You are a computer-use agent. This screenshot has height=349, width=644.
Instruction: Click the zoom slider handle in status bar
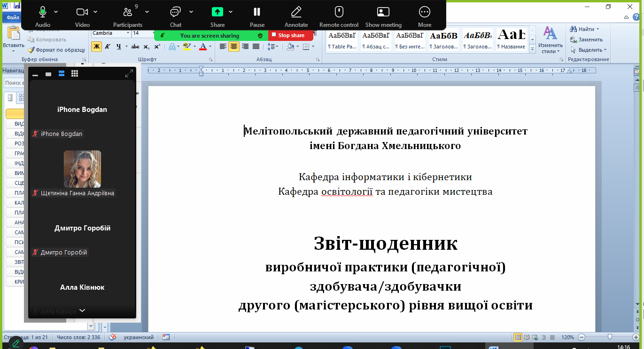click(610, 337)
